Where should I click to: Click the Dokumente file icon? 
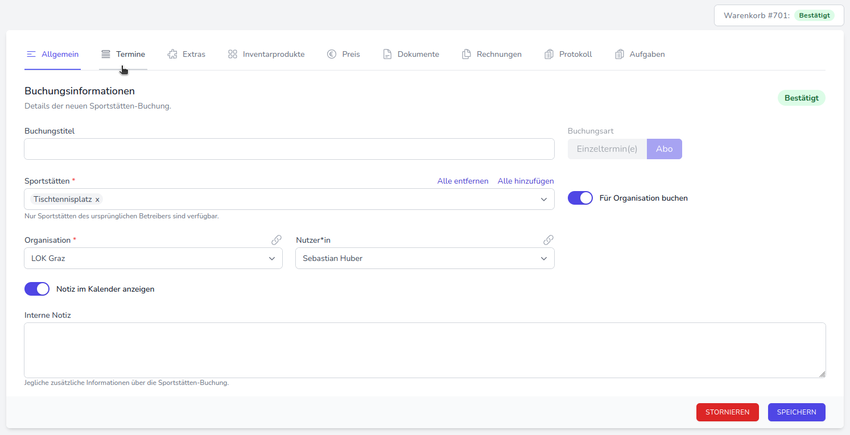point(387,54)
